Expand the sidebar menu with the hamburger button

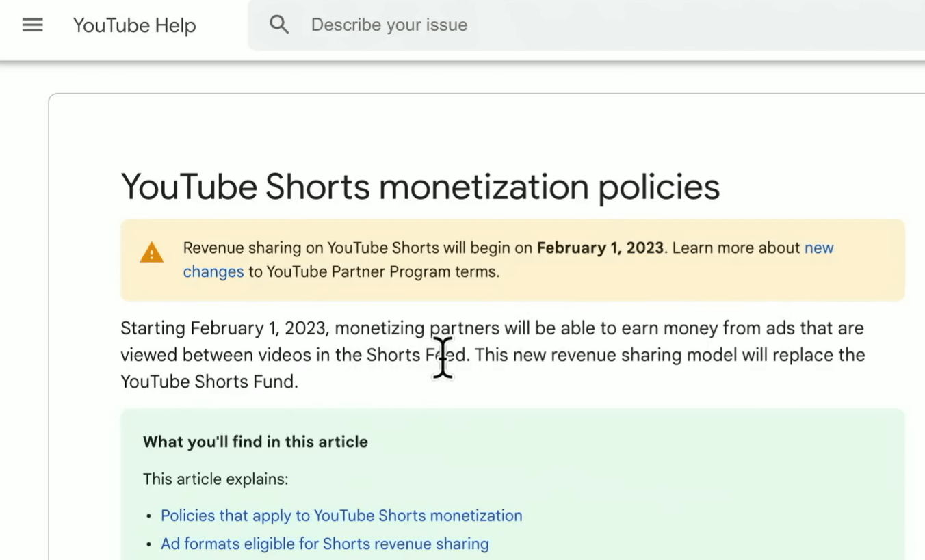pyautogui.click(x=32, y=25)
